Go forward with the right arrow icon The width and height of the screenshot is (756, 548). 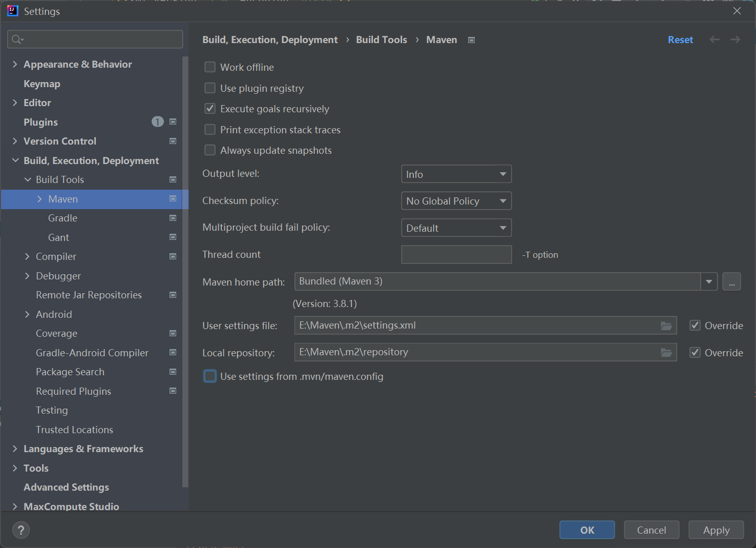coord(736,39)
